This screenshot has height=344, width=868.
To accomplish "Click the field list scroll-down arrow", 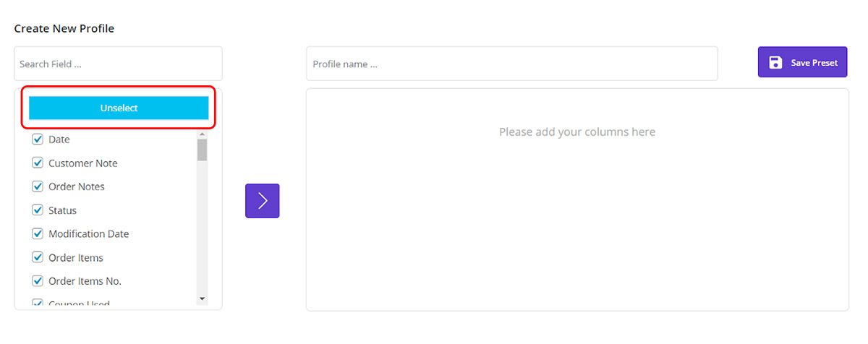I will click(202, 298).
